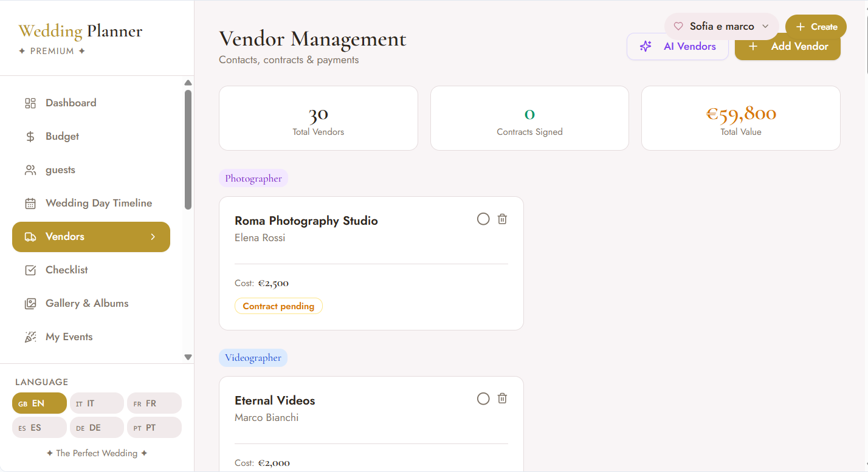The width and height of the screenshot is (868, 472).
Task: Switch language to Portuguese (PT)
Action: pos(154,428)
